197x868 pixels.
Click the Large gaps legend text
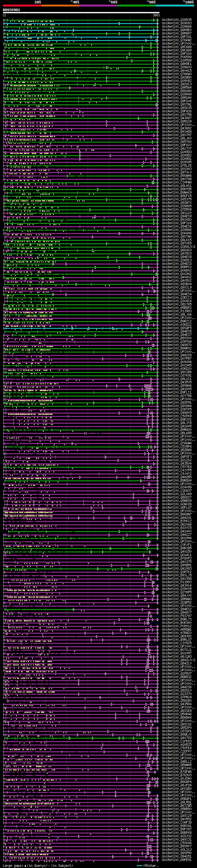coord(38,866)
